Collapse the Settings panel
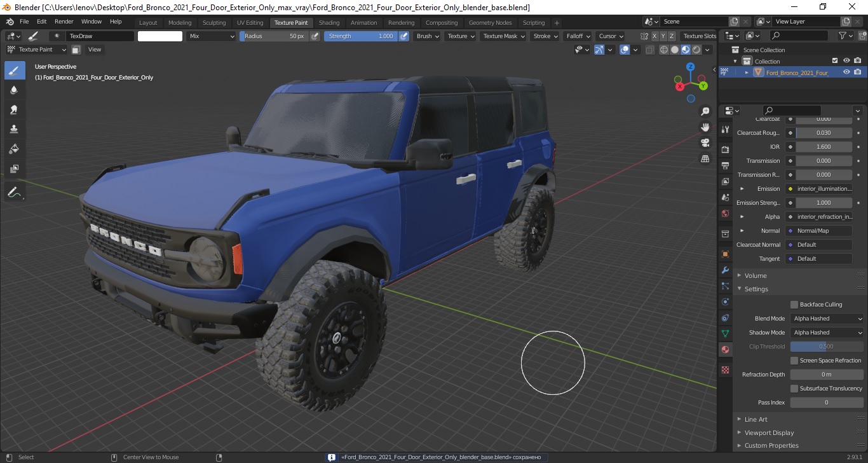 tap(756, 289)
